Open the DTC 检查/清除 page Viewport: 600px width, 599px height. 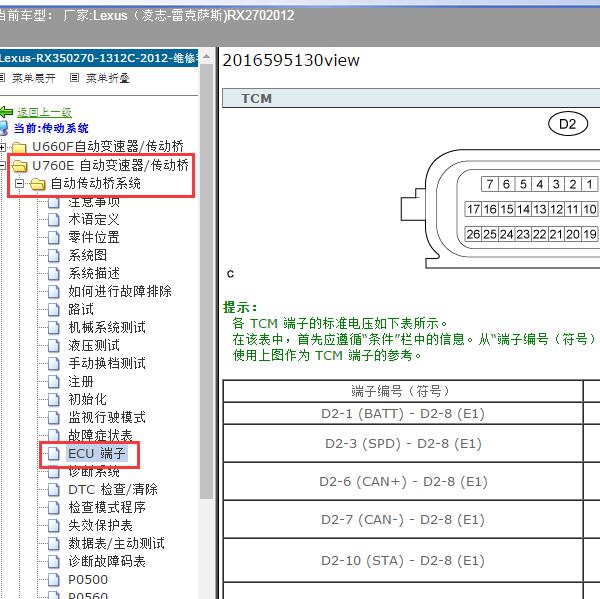[x=113, y=490]
